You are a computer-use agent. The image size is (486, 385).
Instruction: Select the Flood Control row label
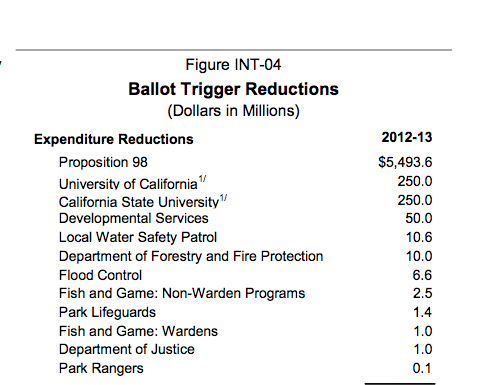point(100,275)
